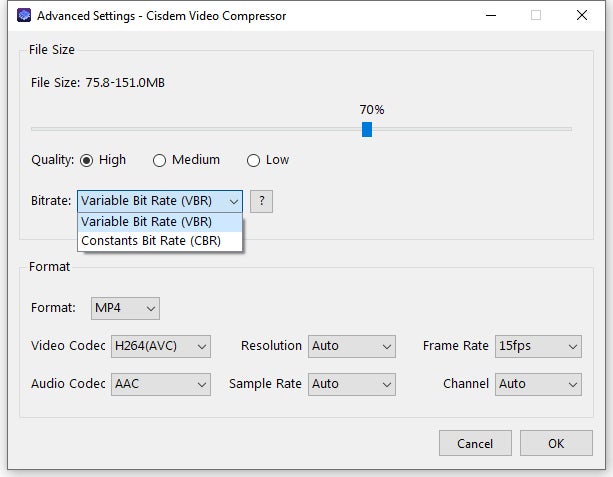This screenshot has height=477, width=613.
Task: Click the Cancel button
Action: pos(475,443)
